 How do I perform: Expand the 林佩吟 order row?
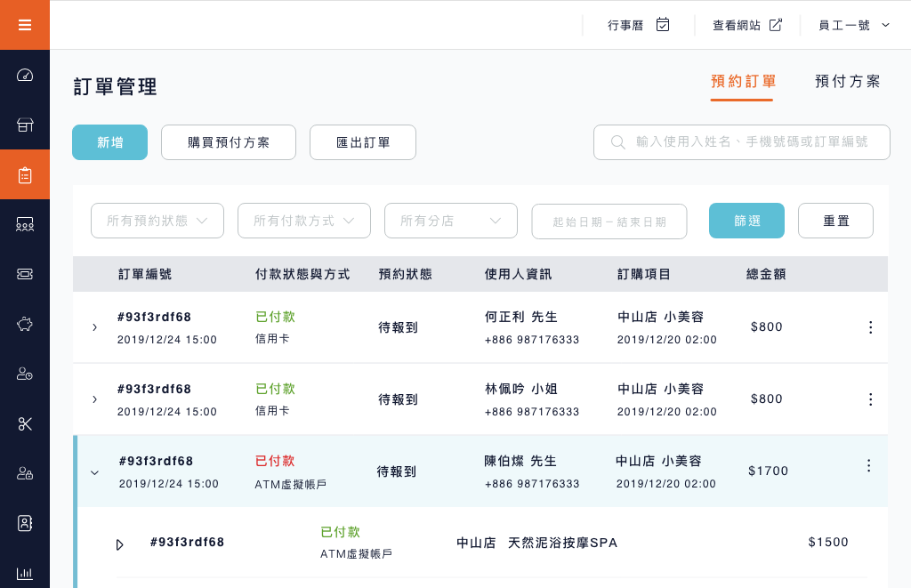click(94, 399)
